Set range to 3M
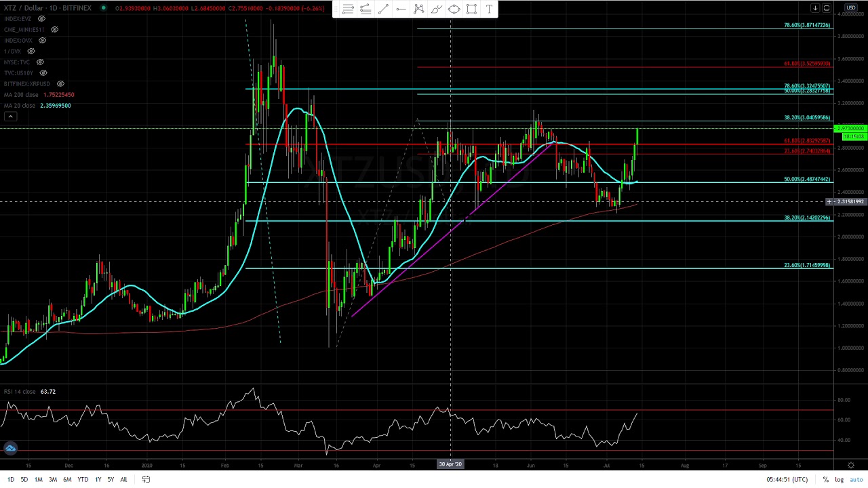The height and width of the screenshot is (488, 868). 52,479
